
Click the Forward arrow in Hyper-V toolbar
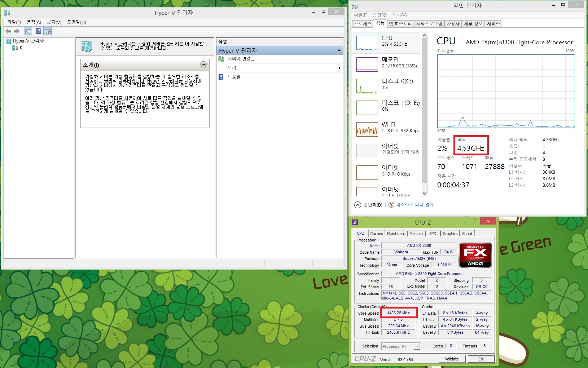pyautogui.click(x=17, y=31)
